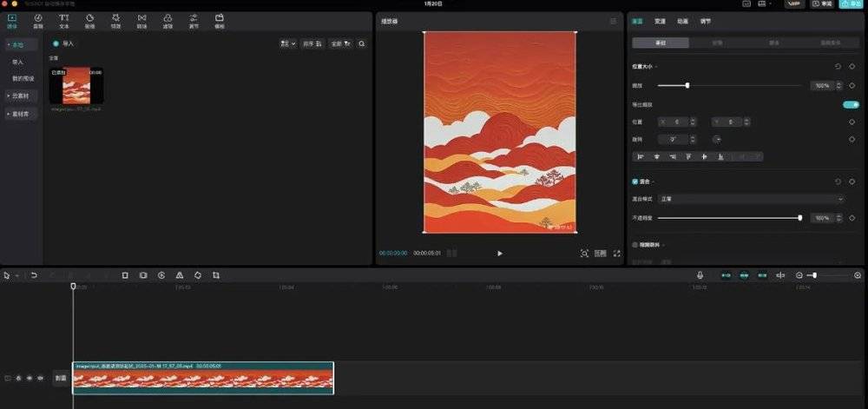Click the search icon in media panel
868x409 pixels.
click(362, 43)
